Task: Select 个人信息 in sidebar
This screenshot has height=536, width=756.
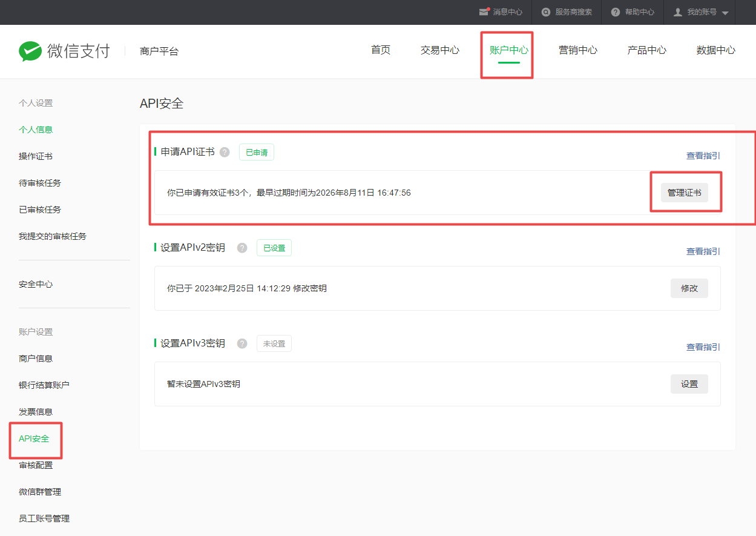Action: pos(36,130)
